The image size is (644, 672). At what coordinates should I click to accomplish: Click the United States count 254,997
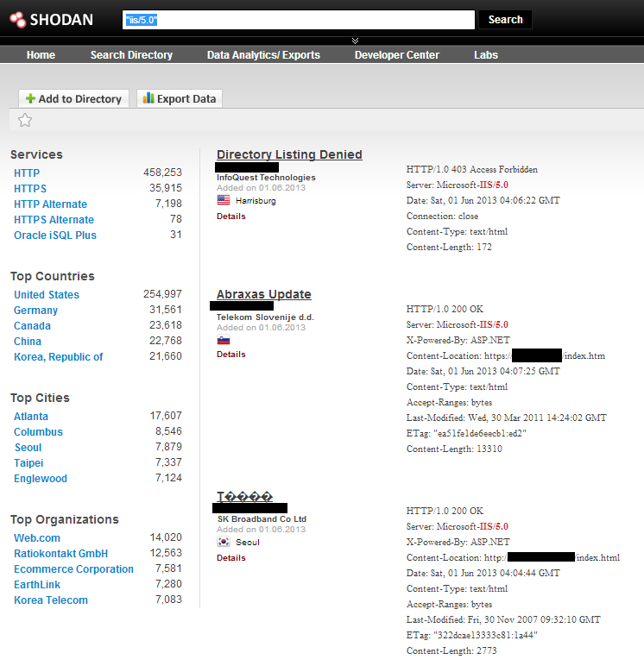pos(162,294)
